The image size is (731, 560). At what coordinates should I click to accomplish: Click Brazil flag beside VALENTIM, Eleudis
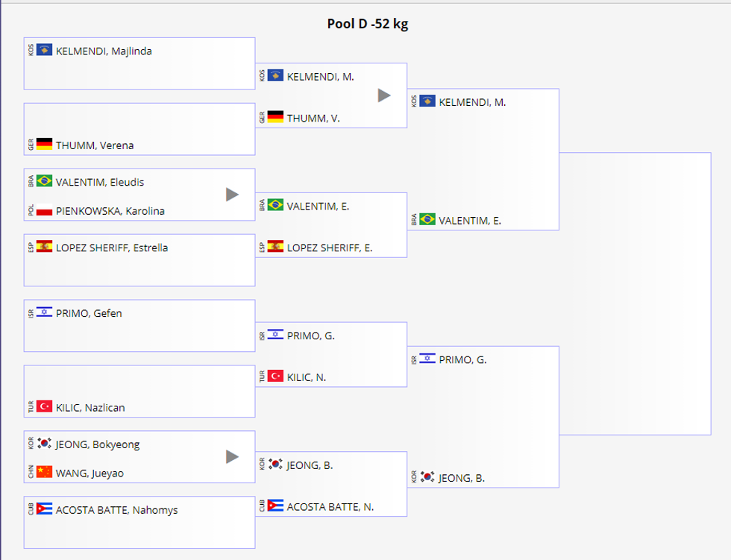click(x=44, y=181)
